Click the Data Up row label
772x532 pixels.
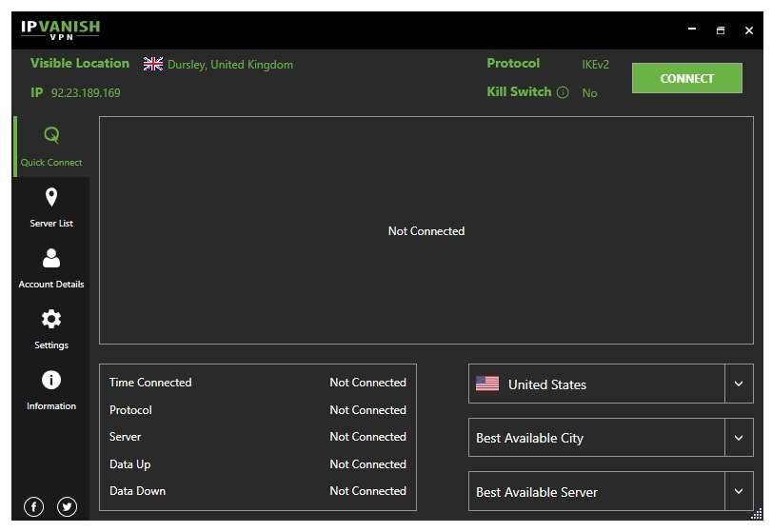[x=130, y=464]
